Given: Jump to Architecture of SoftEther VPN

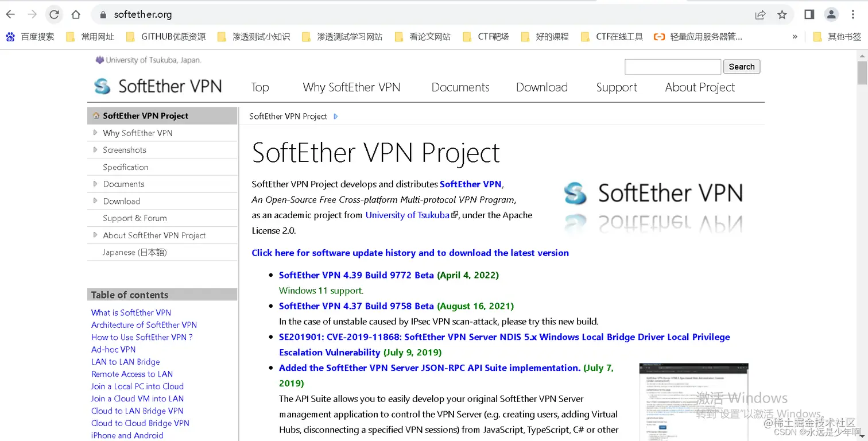Looking at the screenshot, I should [144, 324].
